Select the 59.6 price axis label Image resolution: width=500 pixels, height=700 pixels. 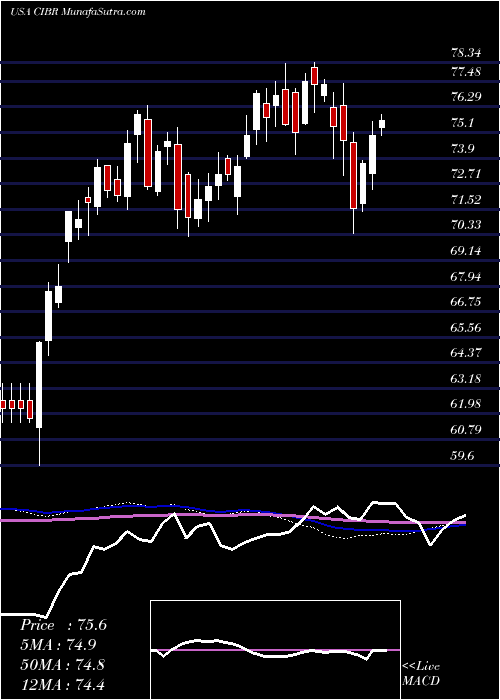(x=462, y=456)
